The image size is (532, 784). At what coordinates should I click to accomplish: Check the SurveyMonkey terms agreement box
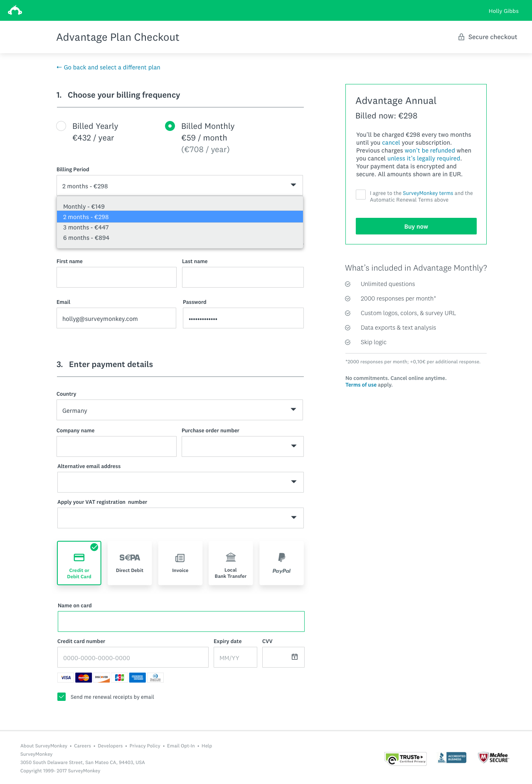(x=361, y=194)
